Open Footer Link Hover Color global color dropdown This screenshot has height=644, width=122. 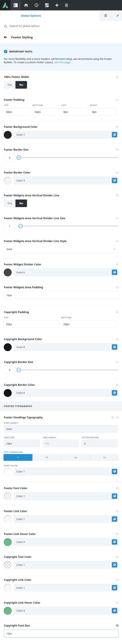point(114,542)
